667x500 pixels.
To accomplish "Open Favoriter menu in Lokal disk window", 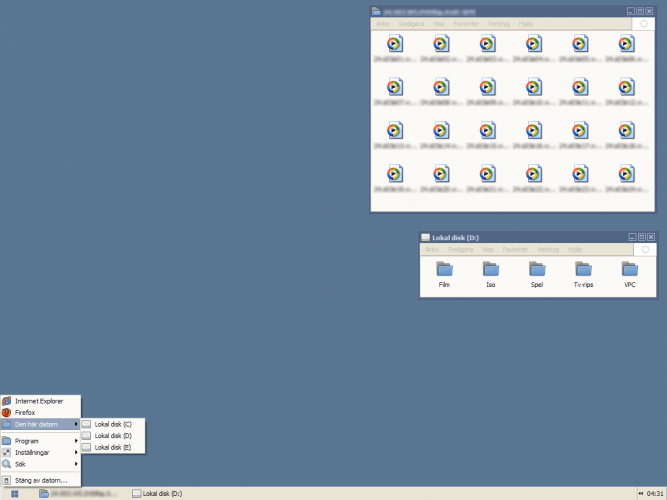I will pyautogui.click(x=515, y=249).
